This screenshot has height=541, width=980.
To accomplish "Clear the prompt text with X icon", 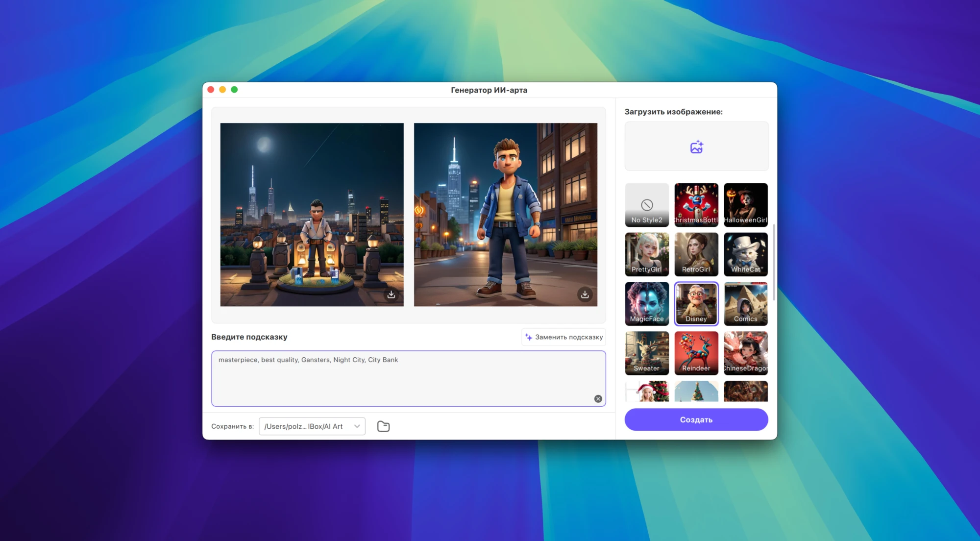I will tap(598, 399).
